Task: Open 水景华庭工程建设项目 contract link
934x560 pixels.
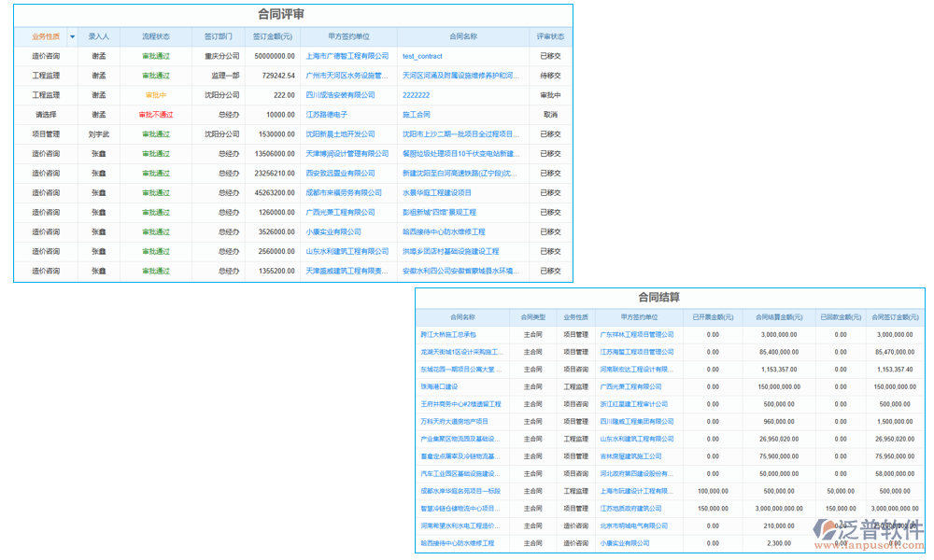Action: coord(436,193)
